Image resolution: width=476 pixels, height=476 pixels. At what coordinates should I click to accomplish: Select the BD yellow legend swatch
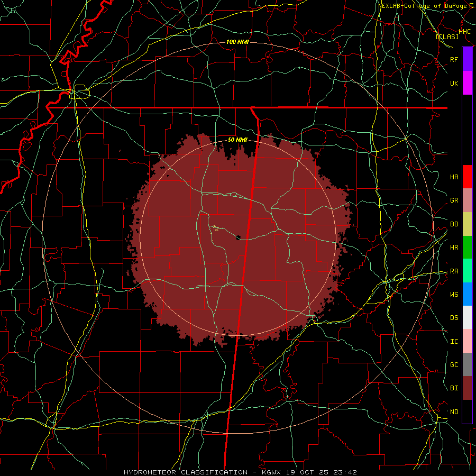point(467,224)
